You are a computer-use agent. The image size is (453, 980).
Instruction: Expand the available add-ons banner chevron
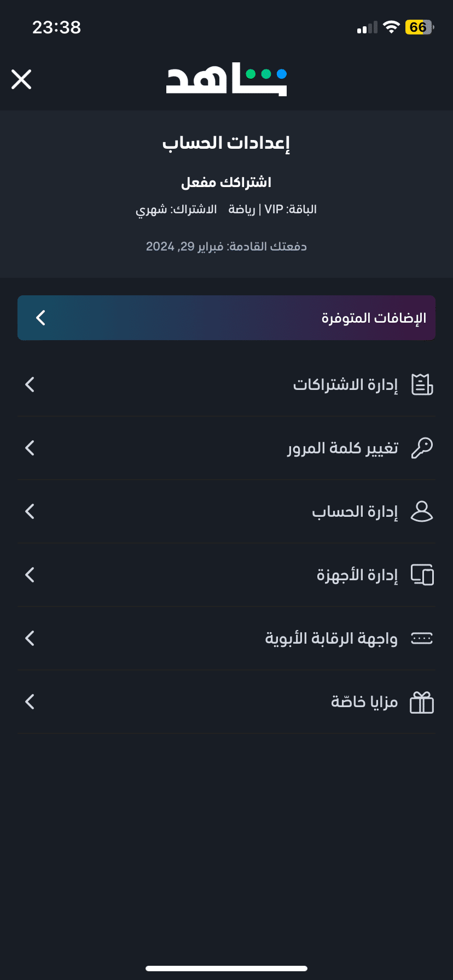pyautogui.click(x=40, y=318)
